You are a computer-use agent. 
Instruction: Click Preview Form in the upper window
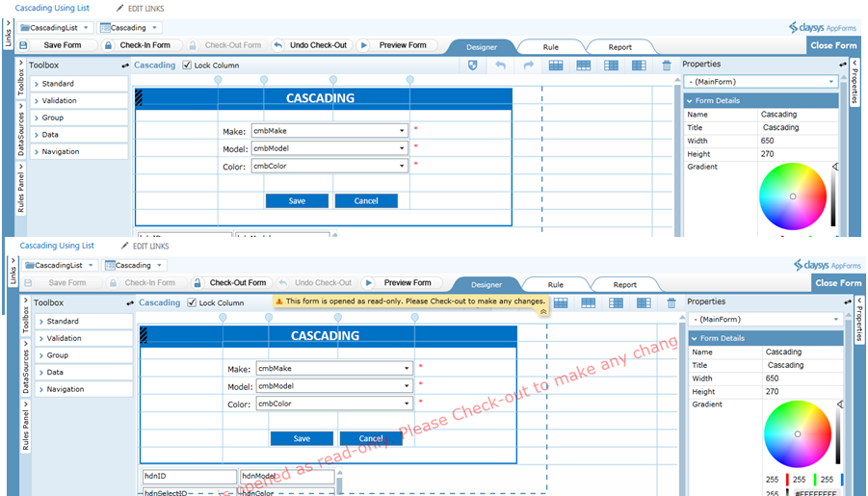tap(396, 45)
